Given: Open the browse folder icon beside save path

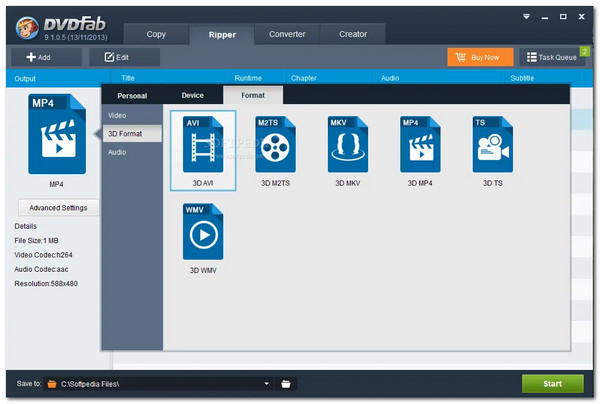Looking at the screenshot, I should 286,384.
